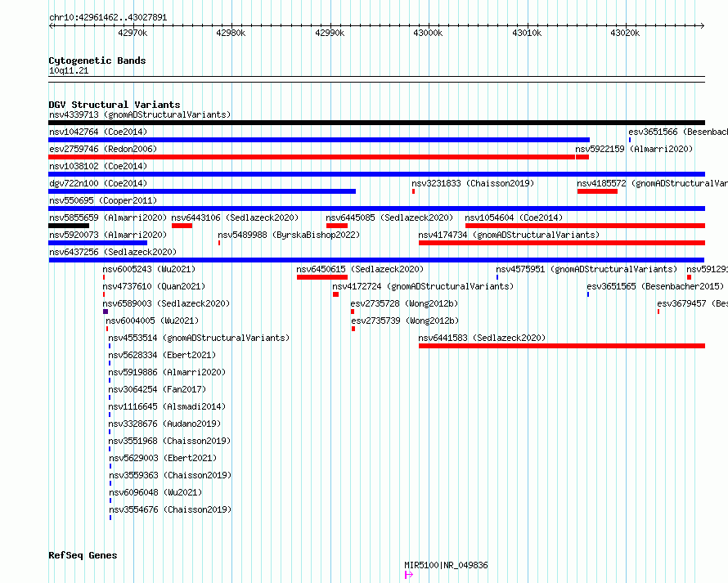Image resolution: width=728 pixels, height=583 pixels.
Task: Open nsv1116645 (Alsmadi2014) variant
Action: 167,406
